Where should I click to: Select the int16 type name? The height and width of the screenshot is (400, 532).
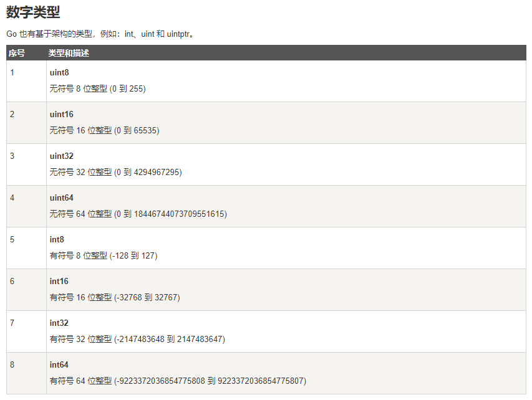pos(59,282)
